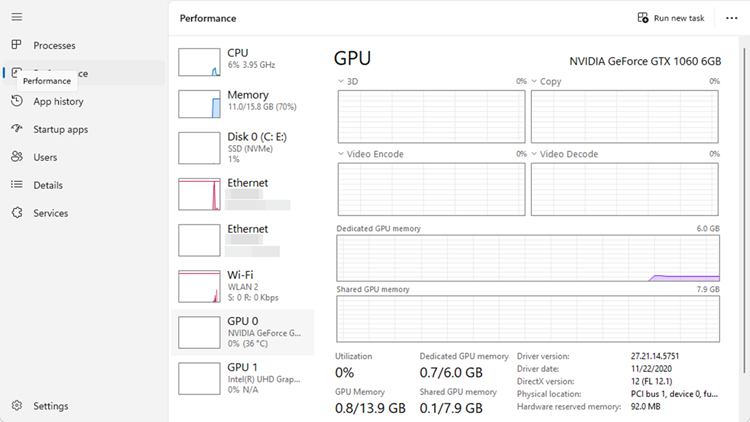Go to the Processes page
This screenshot has height=422, width=750.
coord(84,45)
